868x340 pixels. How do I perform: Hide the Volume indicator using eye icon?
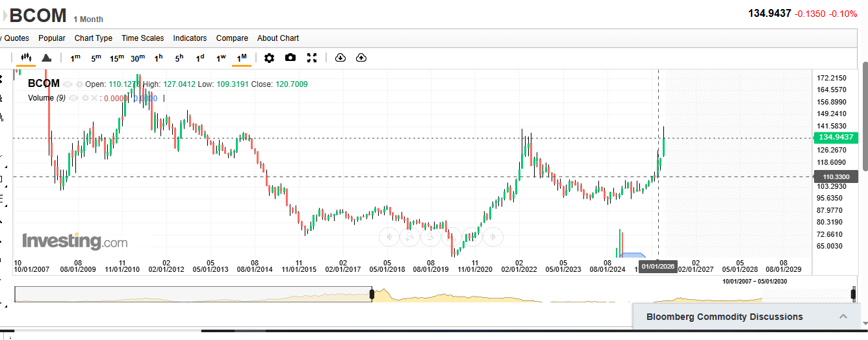[73, 98]
